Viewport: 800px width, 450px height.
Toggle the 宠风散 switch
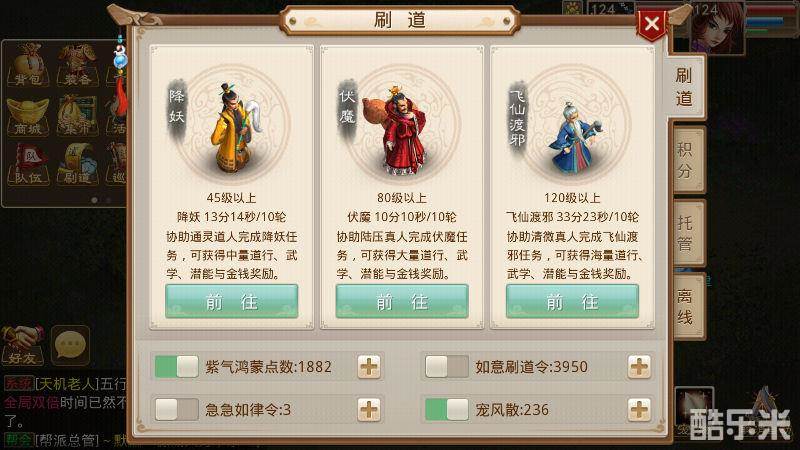tap(447, 410)
